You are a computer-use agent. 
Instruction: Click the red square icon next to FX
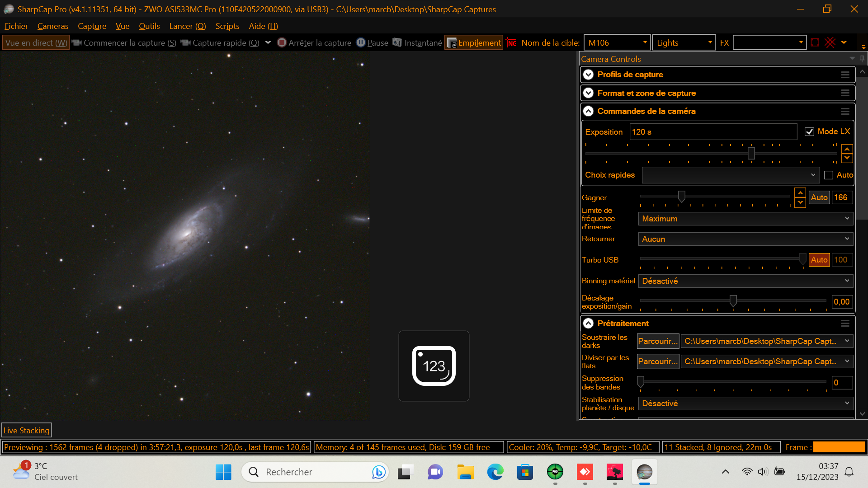pos(815,42)
